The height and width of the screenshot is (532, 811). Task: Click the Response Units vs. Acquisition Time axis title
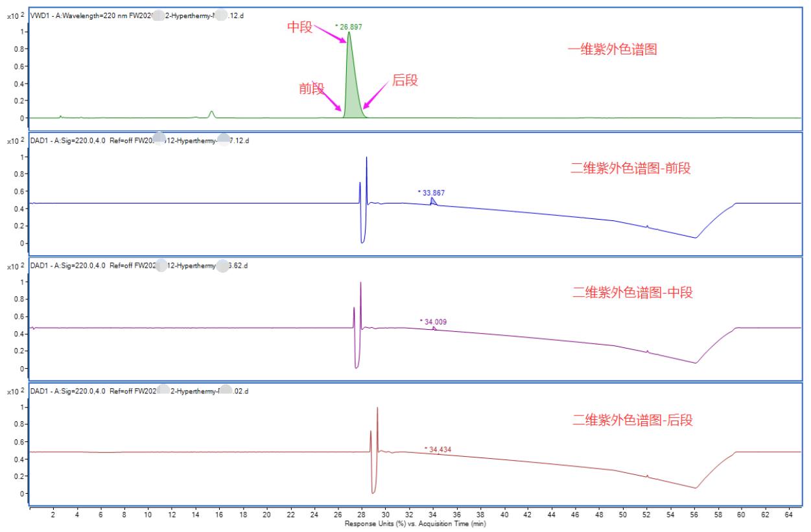coord(415,524)
